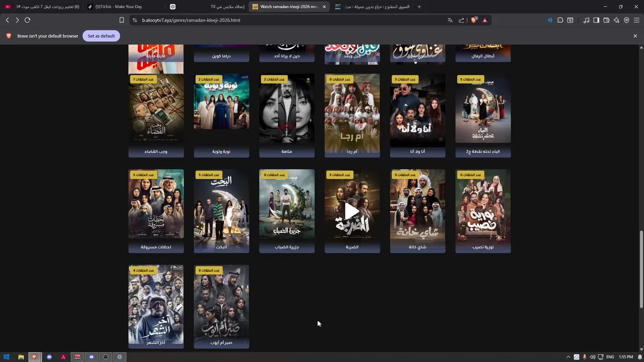This screenshot has height=362, width=644.
Task: Open the Windows Start menu
Action: pyautogui.click(x=7, y=357)
